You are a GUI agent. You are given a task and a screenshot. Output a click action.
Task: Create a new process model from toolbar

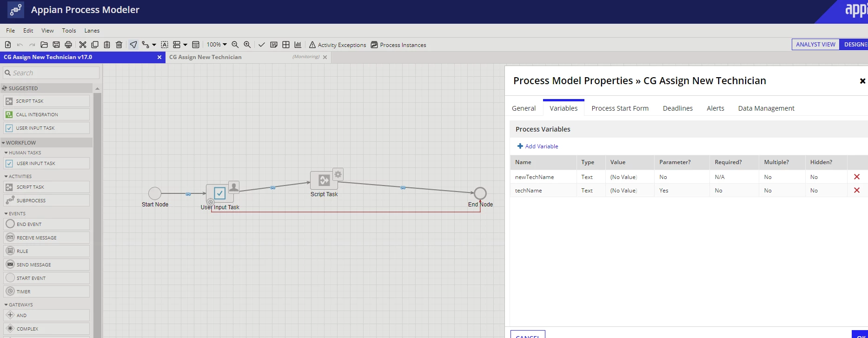click(8, 45)
